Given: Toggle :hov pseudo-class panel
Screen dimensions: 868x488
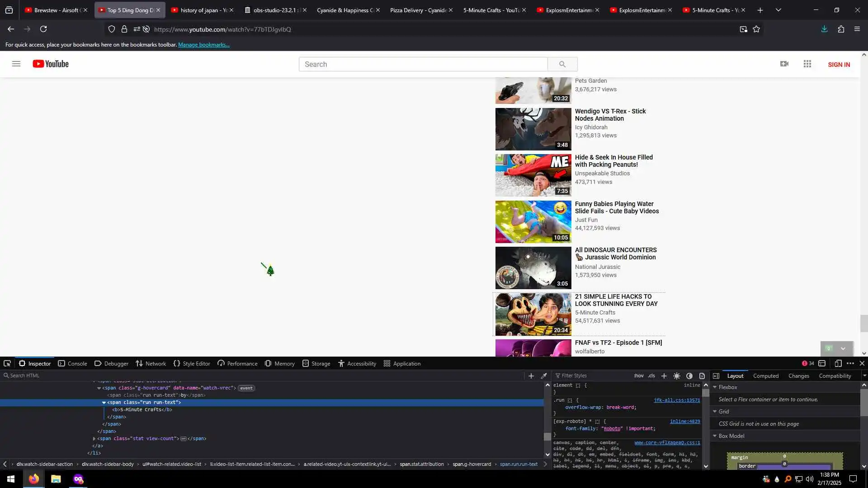Looking at the screenshot, I should click(x=638, y=375).
